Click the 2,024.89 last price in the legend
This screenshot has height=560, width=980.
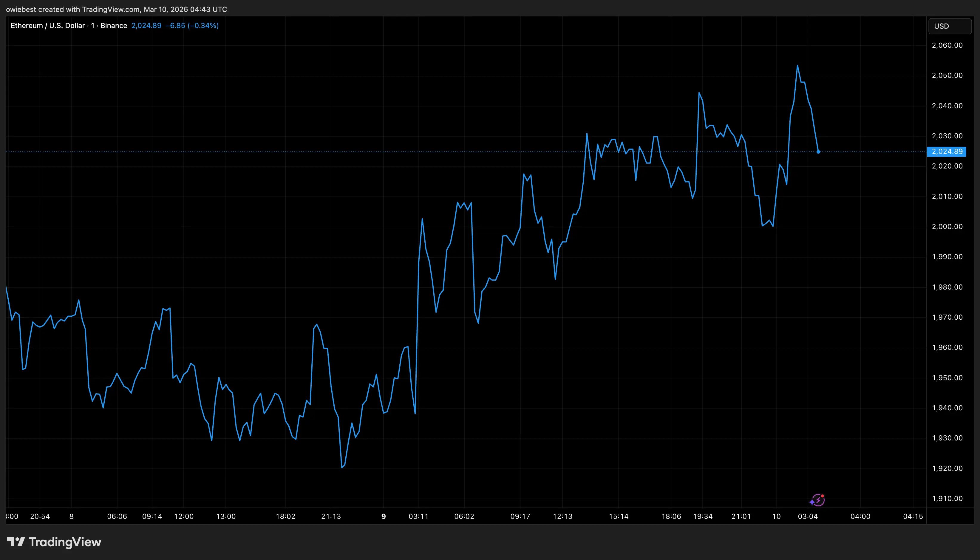tap(146, 26)
